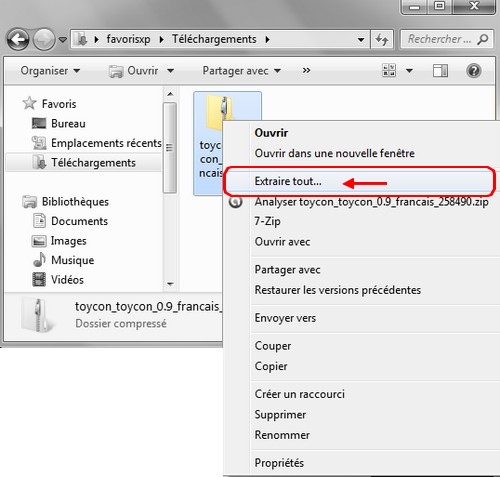The width and height of the screenshot is (500, 477).
Task: Click the refresh address bar icon
Action: (x=382, y=39)
